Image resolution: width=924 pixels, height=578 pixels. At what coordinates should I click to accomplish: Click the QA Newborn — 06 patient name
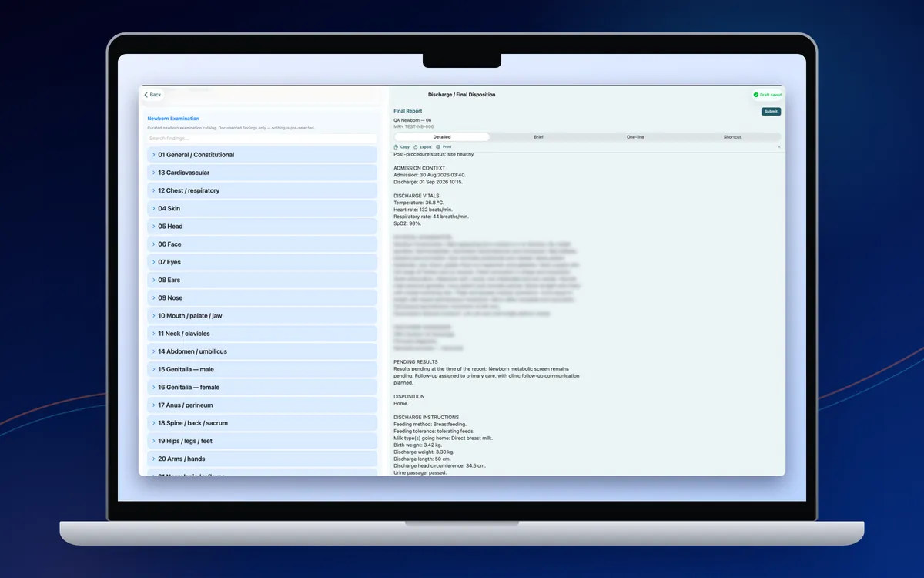412,120
